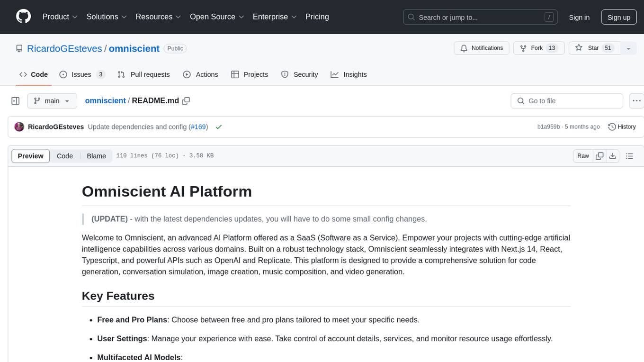Screen dimensions: 644x362
Task: Download the raw README file
Action: (612, 156)
